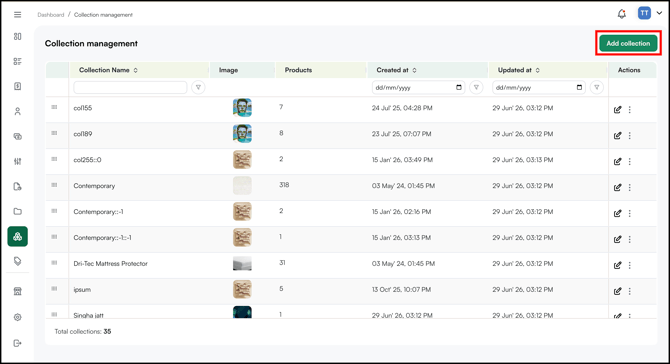670x364 pixels.
Task: Open more actions for col189
Action: tap(629, 135)
